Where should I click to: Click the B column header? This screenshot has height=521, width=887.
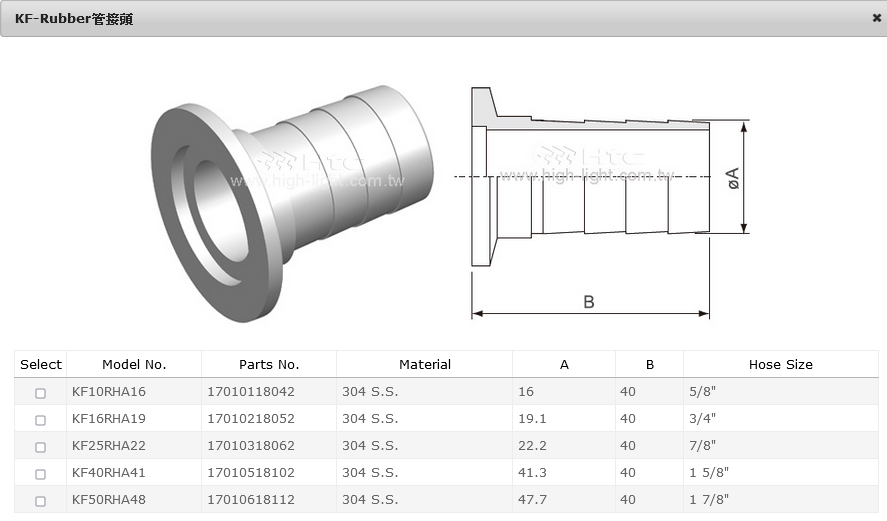click(649, 364)
